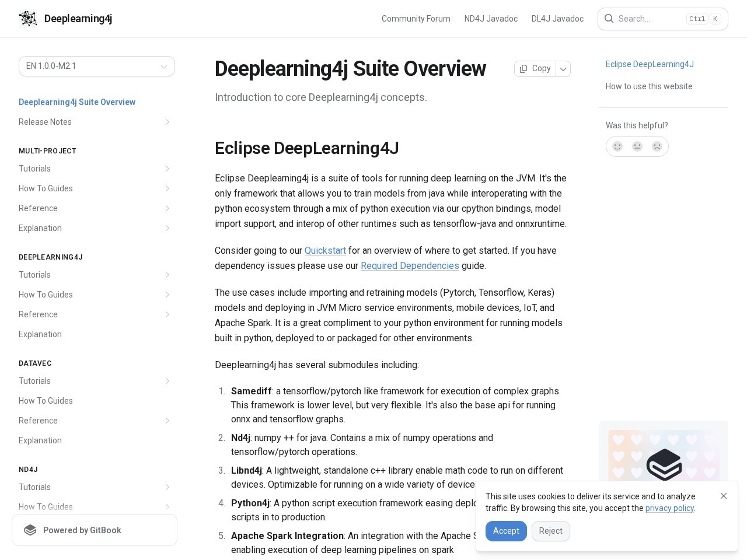Click the magnifier search icon
Image resolution: width=747 pixels, height=560 pixels.
tap(609, 19)
